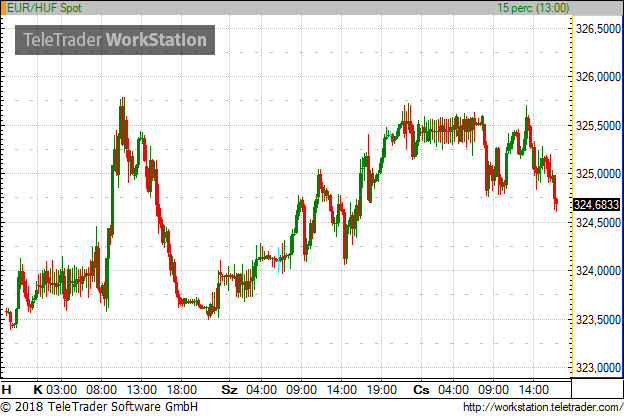Click the 19:00 time label
Screen dimensions: 624x416
pos(381,389)
